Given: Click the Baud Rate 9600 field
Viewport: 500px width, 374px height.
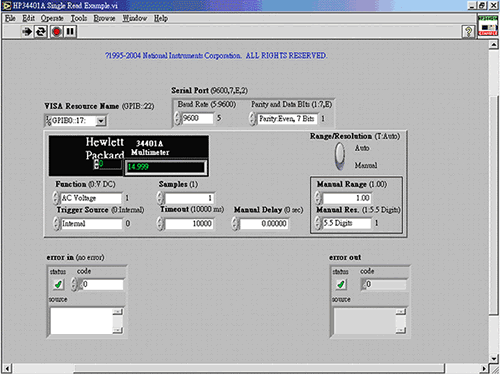Looking at the screenshot, I should tap(197, 118).
